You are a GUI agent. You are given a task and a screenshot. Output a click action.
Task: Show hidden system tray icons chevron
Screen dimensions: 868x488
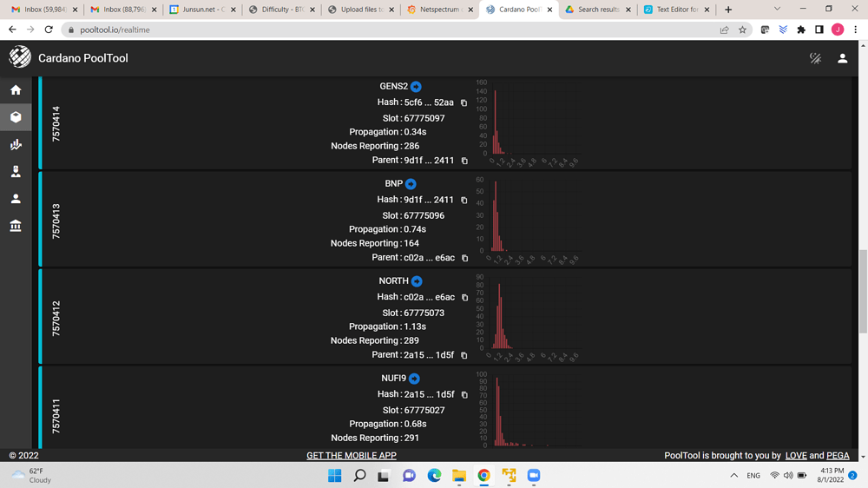click(x=734, y=475)
